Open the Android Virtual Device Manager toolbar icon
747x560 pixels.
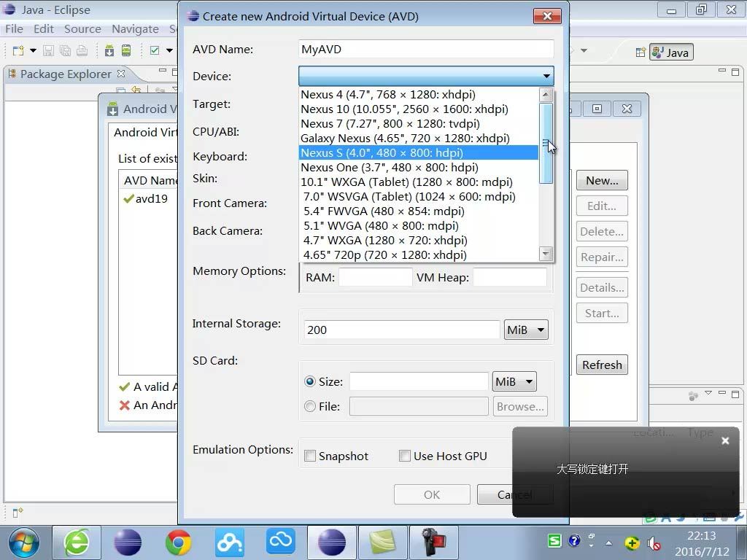tap(126, 50)
